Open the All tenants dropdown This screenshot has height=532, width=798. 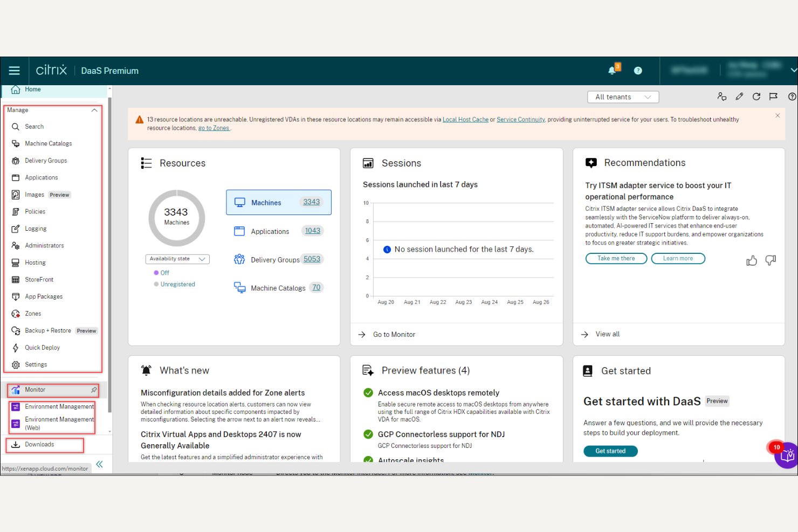coord(623,97)
